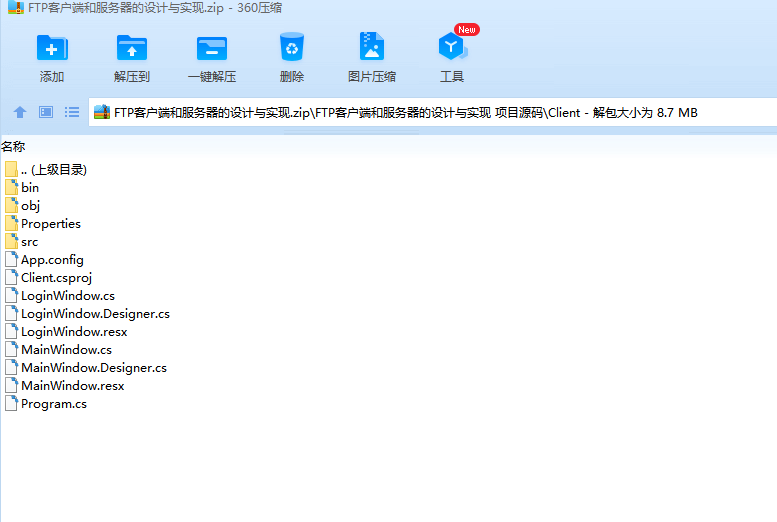Open the 工具 tools menu icon
Viewport: 777px width, 522px height.
(452, 47)
